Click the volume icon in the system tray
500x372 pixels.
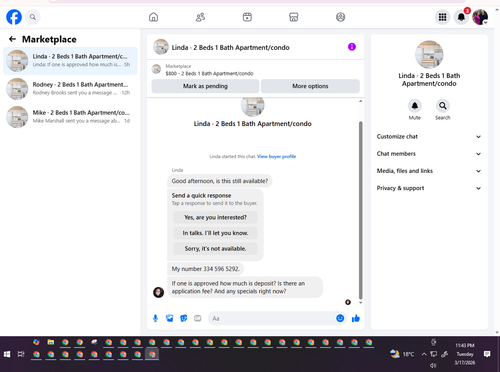tap(433, 366)
